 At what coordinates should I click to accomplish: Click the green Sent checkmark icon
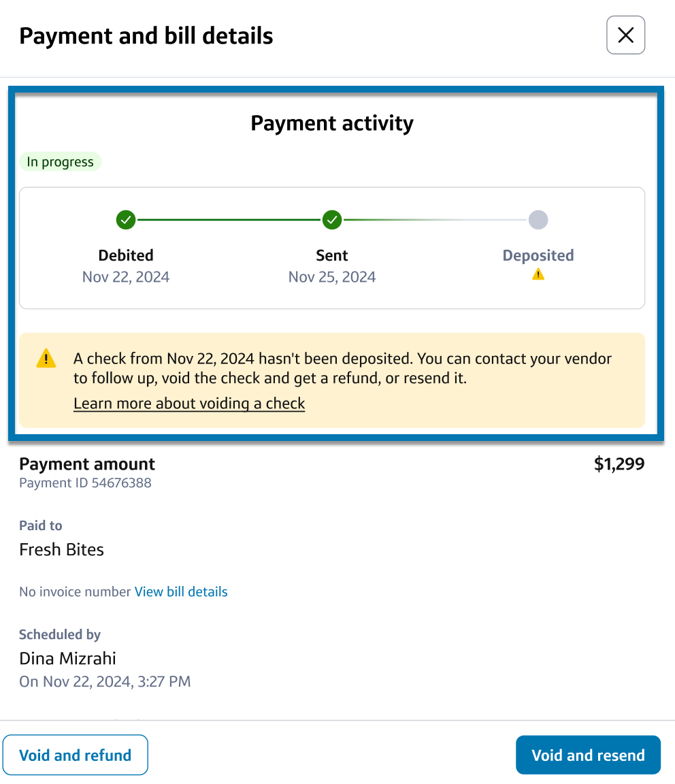click(x=332, y=220)
